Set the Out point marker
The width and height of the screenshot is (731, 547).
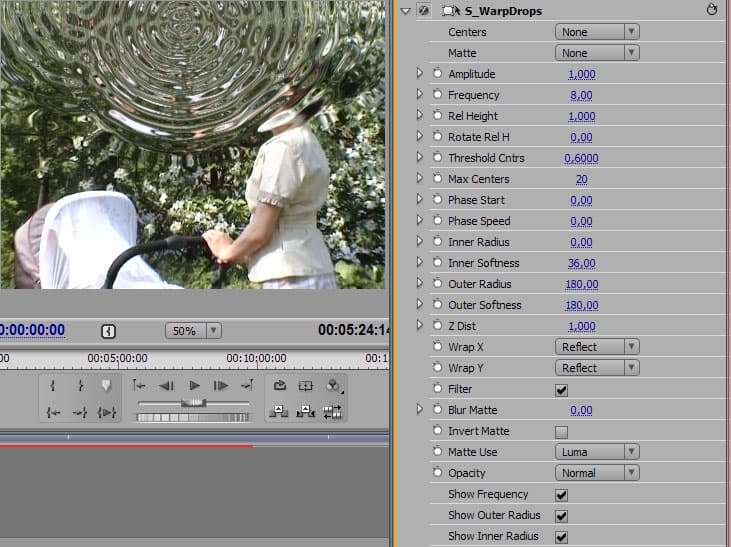[80, 386]
